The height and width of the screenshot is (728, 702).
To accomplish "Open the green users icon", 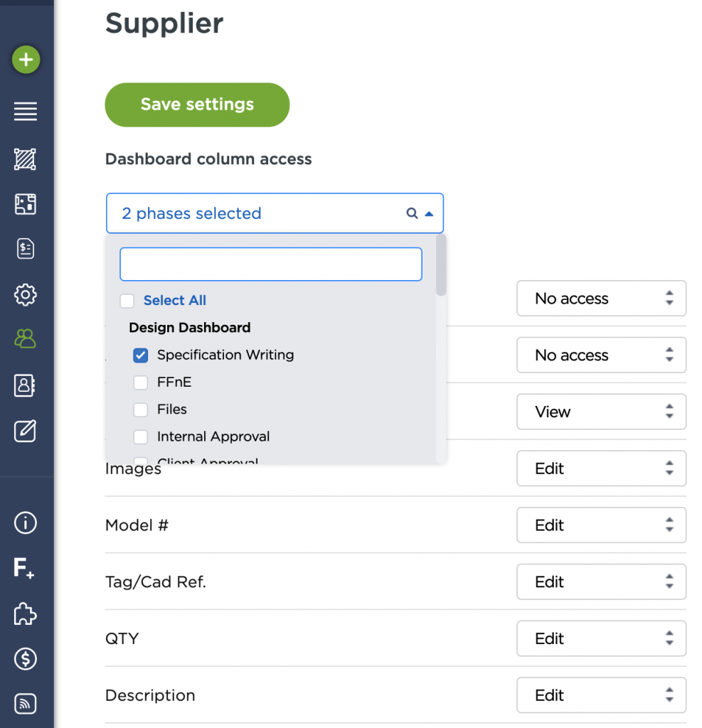I will point(26,339).
